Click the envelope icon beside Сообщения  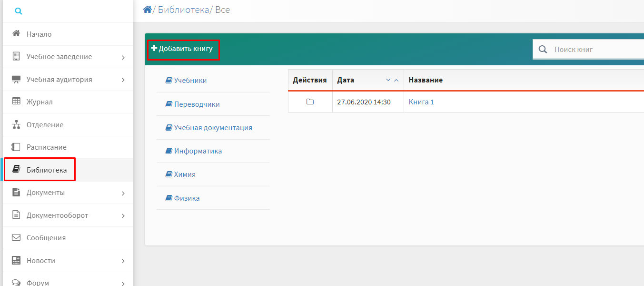(16, 237)
